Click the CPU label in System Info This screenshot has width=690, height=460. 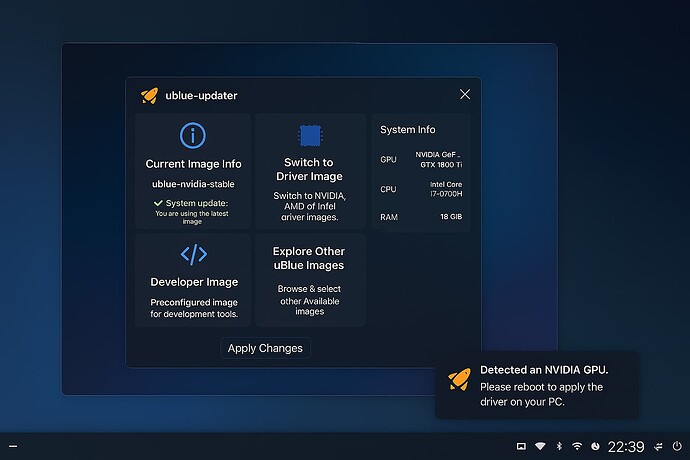(x=388, y=189)
